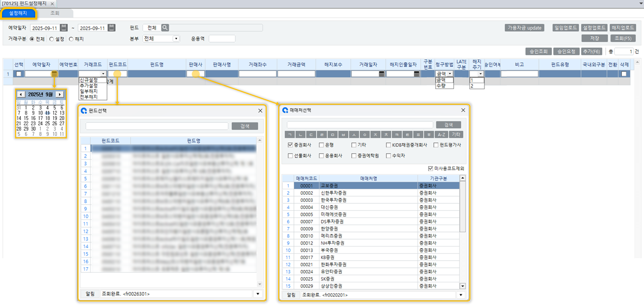The image size is (644, 307).
Task: Tick the 선택 checkbox in row 1
Action: point(19,74)
